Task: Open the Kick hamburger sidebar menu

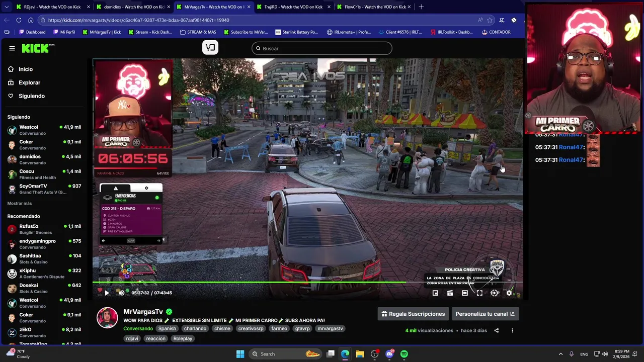Action: click(12, 48)
